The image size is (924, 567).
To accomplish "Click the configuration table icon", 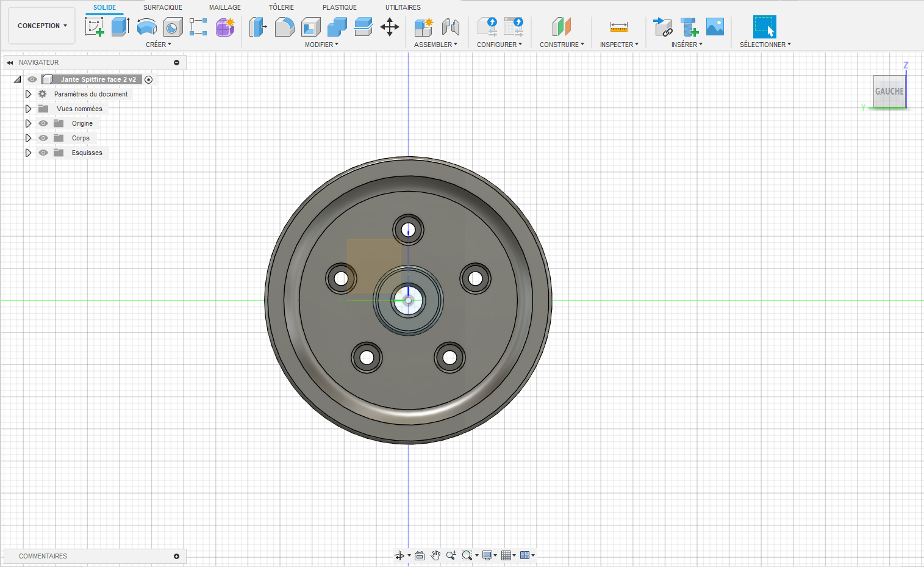I will 514,27.
